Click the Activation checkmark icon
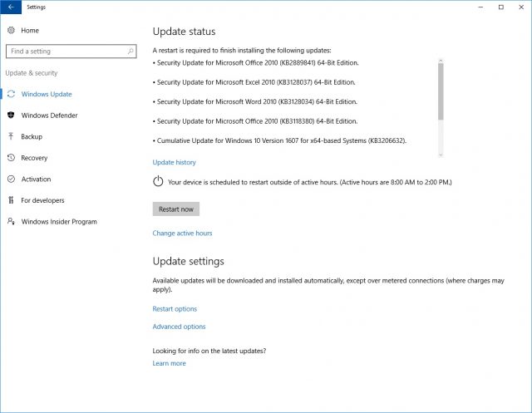Screen dimensions: 532x413 point(11,179)
